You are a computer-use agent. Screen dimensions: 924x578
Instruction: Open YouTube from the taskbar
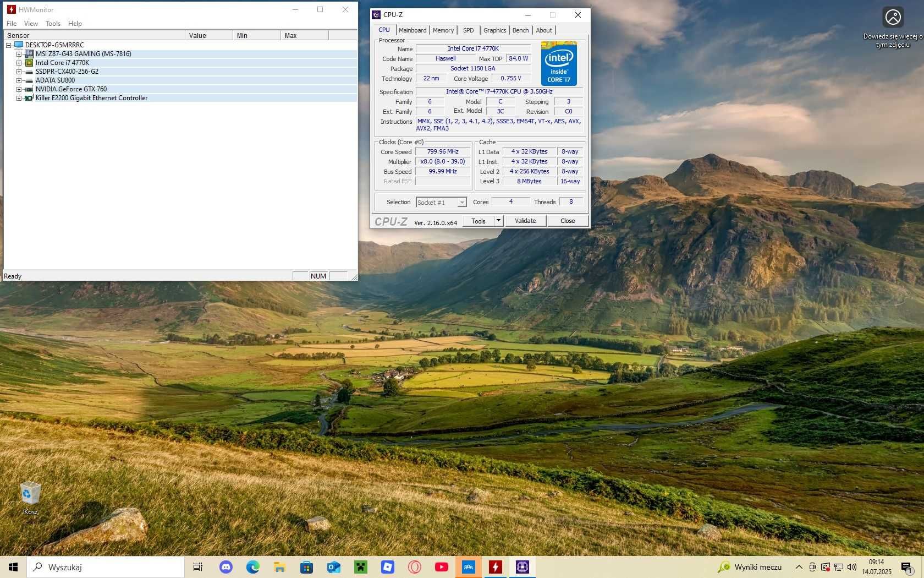[x=442, y=567]
